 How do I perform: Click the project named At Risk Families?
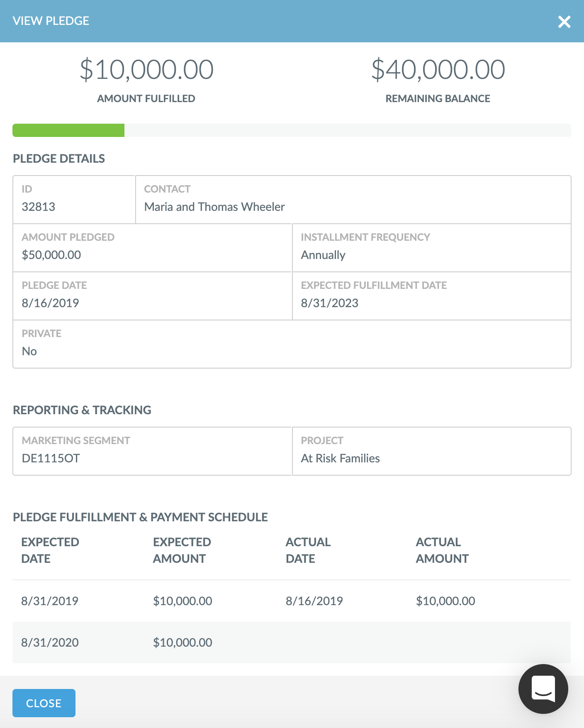pos(340,458)
